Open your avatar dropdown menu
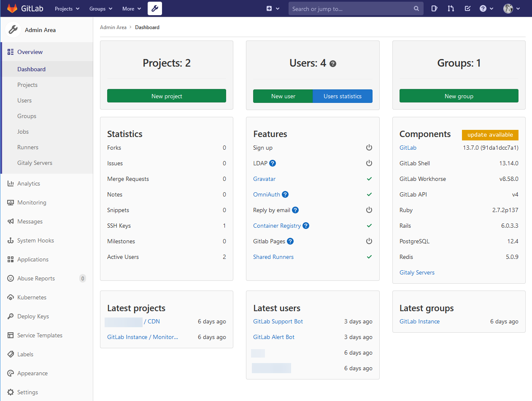Screen dimensions: 532x401 [511, 8]
